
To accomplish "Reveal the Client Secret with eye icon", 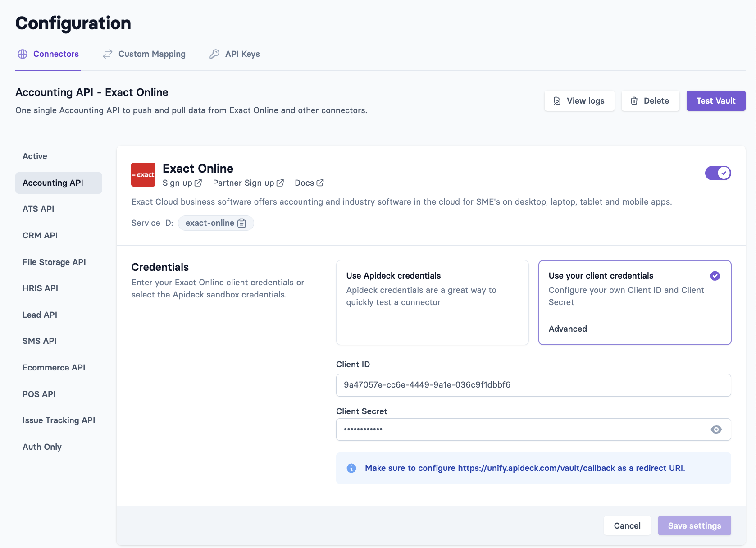I will (716, 429).
